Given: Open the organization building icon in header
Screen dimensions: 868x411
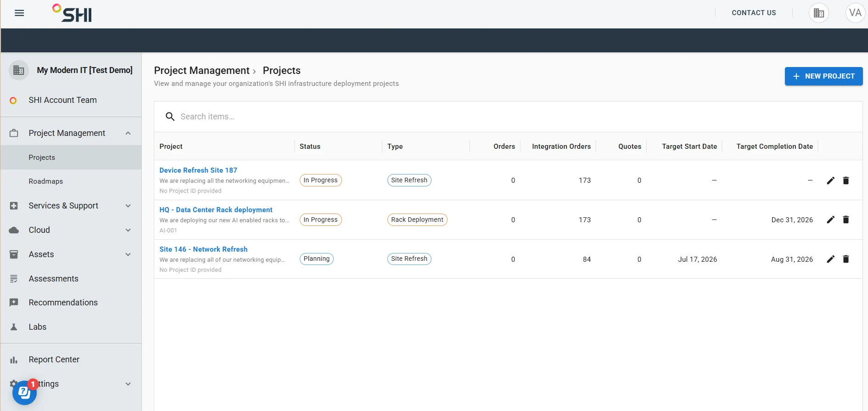Looking at the screenshot, I should (x=819, y=13).
